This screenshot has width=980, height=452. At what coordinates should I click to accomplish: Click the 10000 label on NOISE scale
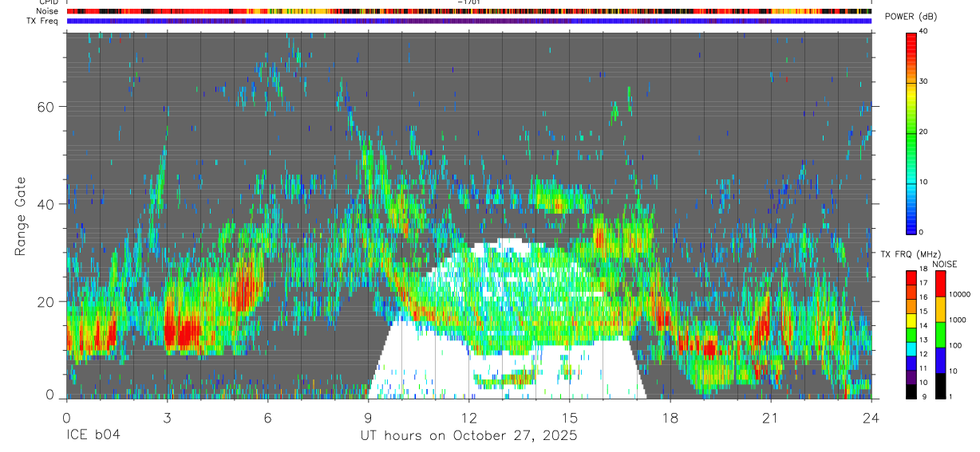pyautogui.click(x=959, y=294)
